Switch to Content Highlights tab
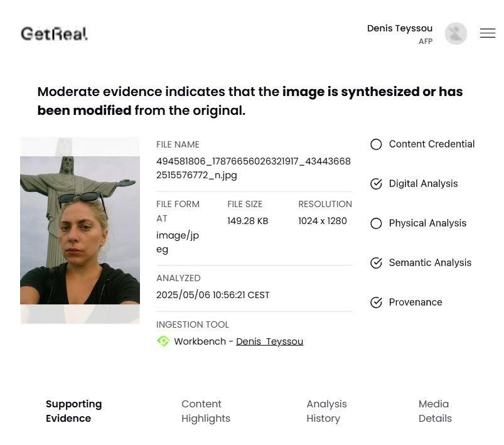504x445 pixels. click(x=205, y=411)
